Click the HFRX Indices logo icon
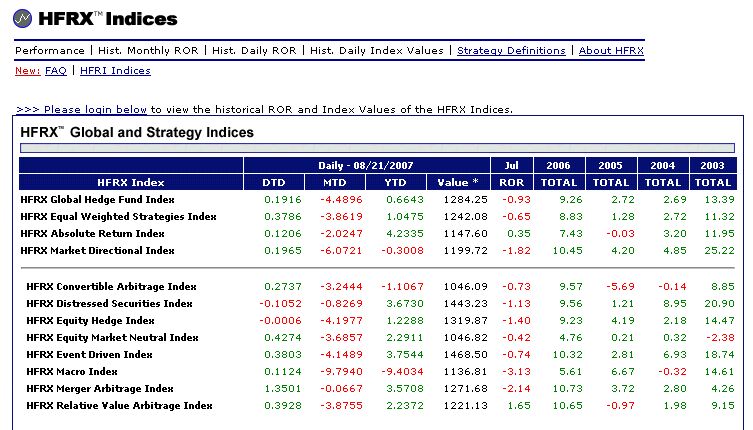 [x=23, y=19]
